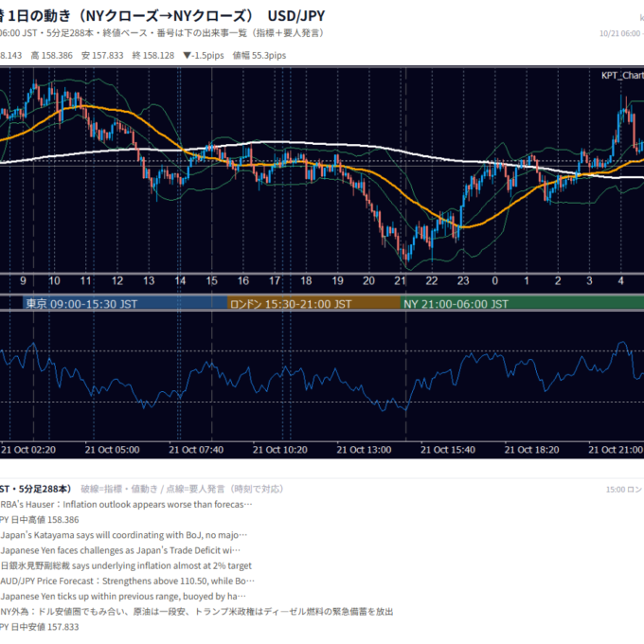644x644 pixels.
Task: Select the NY 21:00-06:00 JST session bar
Action: pyautogui.click(x=522, y=303)
